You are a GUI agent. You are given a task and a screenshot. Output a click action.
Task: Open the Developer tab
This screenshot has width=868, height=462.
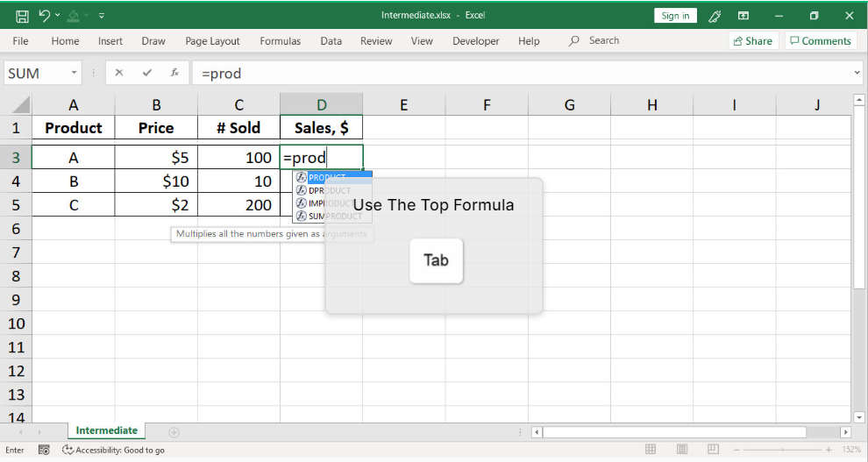[475, 41]
